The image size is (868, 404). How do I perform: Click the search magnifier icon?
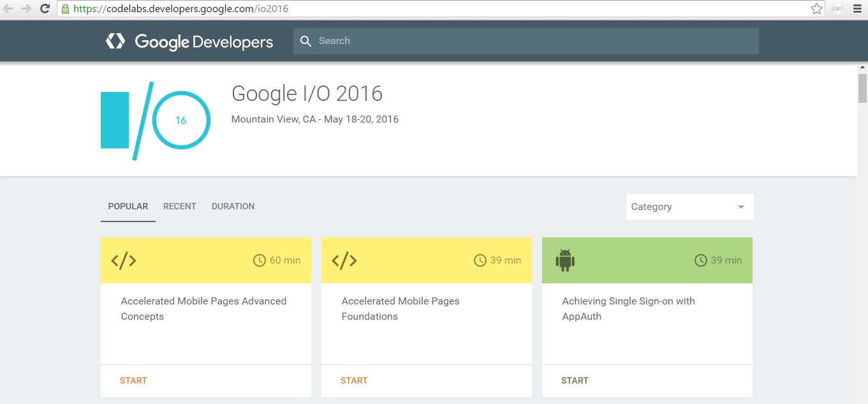[x=306, y=41]
